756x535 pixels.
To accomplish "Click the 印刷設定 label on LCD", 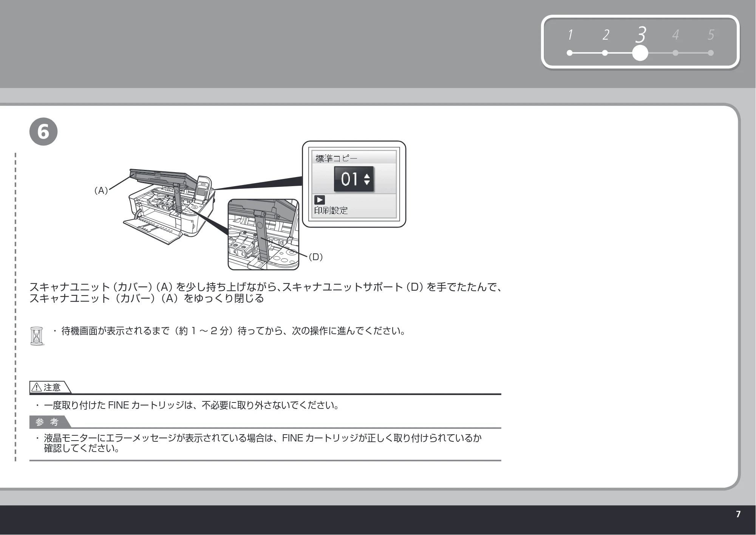I will 331,211.
